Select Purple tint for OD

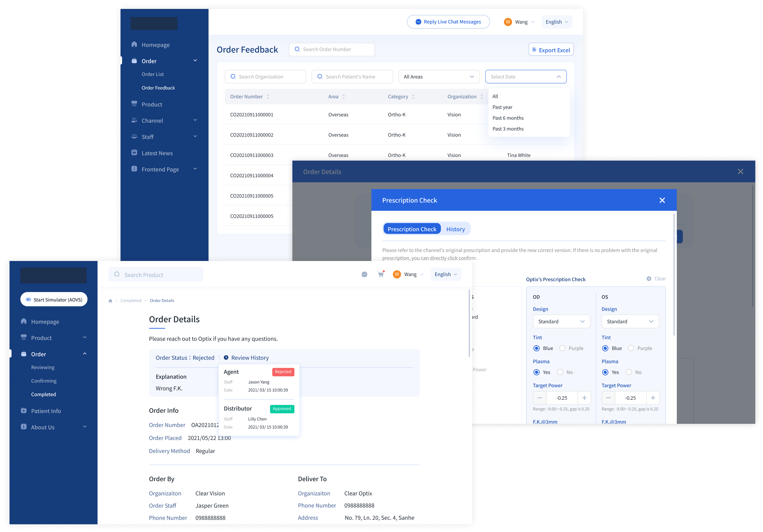click(562, 348)
